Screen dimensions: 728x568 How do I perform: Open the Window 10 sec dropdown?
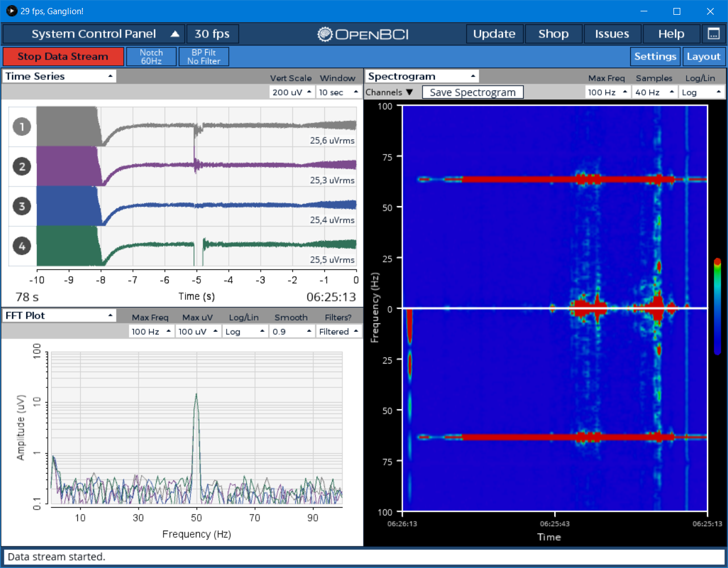click(338, 91)
